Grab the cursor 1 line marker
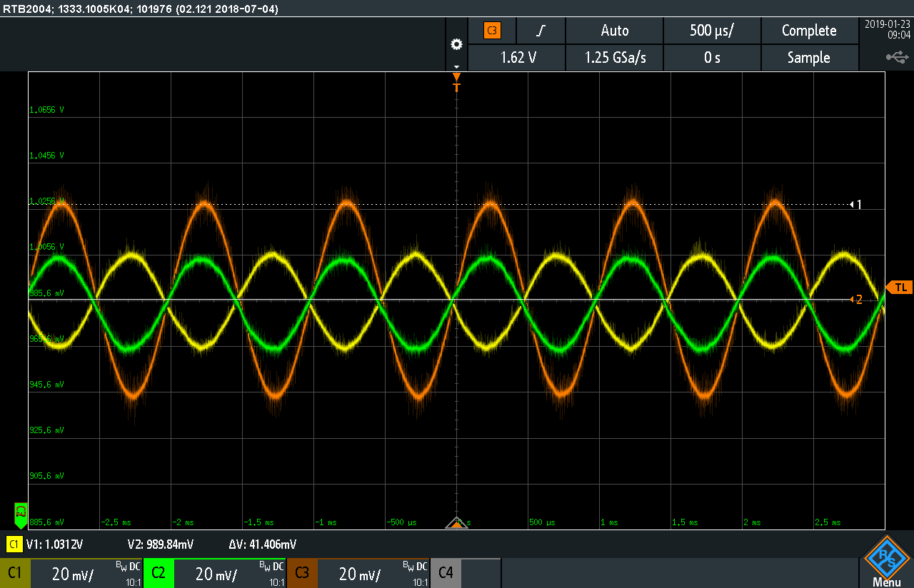The image size is (914, 588). (x=855, y=205)
